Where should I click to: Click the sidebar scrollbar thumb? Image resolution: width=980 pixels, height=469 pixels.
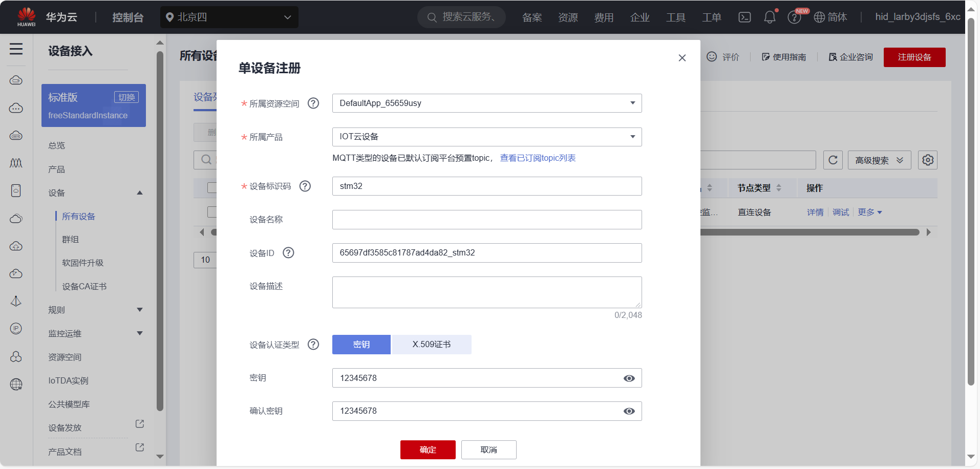(160, 230)
